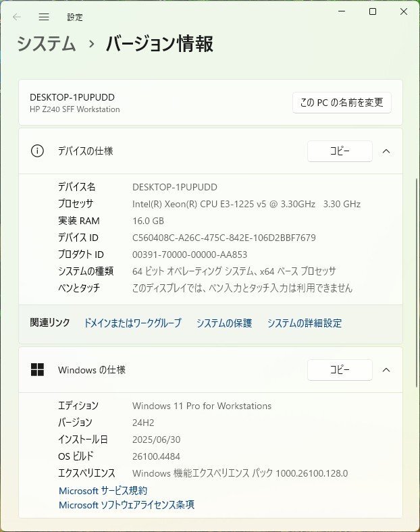
Task: Open システムの詳細設定 link
Action: (305, 323)
